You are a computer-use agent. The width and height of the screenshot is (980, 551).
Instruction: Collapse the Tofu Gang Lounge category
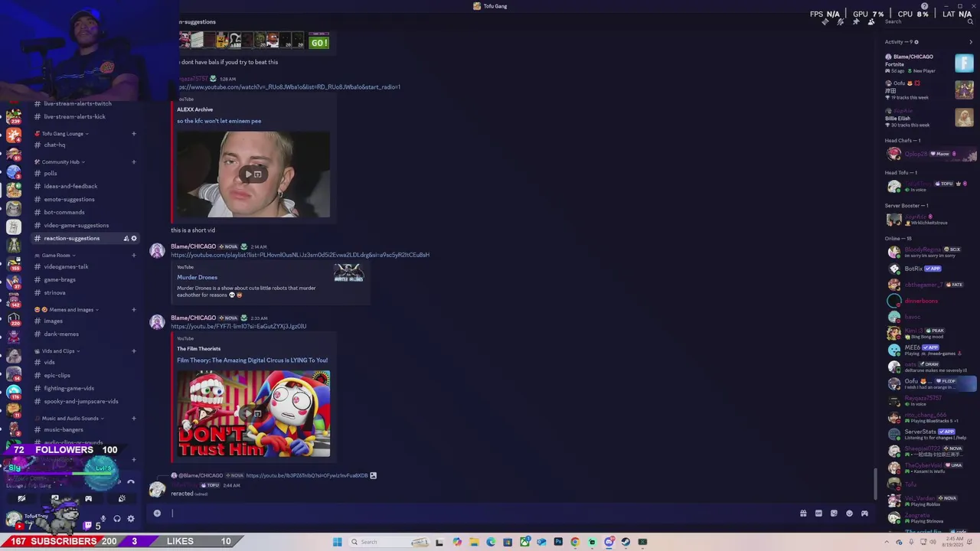[65, 134]
